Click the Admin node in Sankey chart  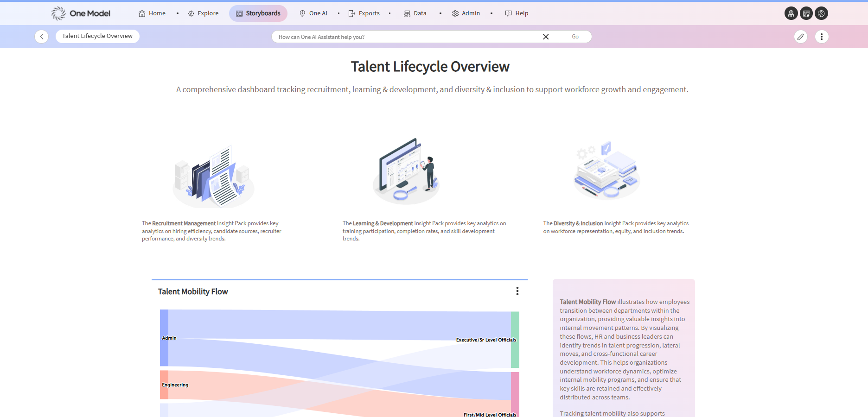click(x=164, y=338)
